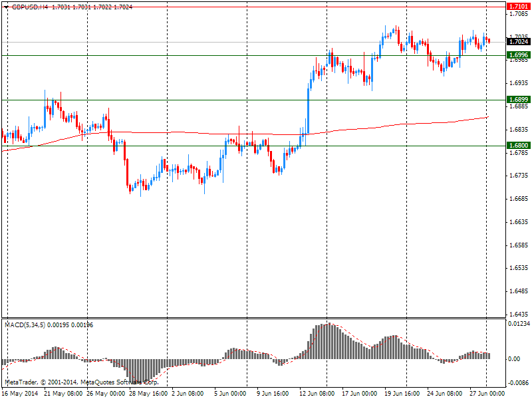Viewport: 532px width, 399px height.
Task: Click the -0.0086 MACD scale value
Action: pos(519,383)
